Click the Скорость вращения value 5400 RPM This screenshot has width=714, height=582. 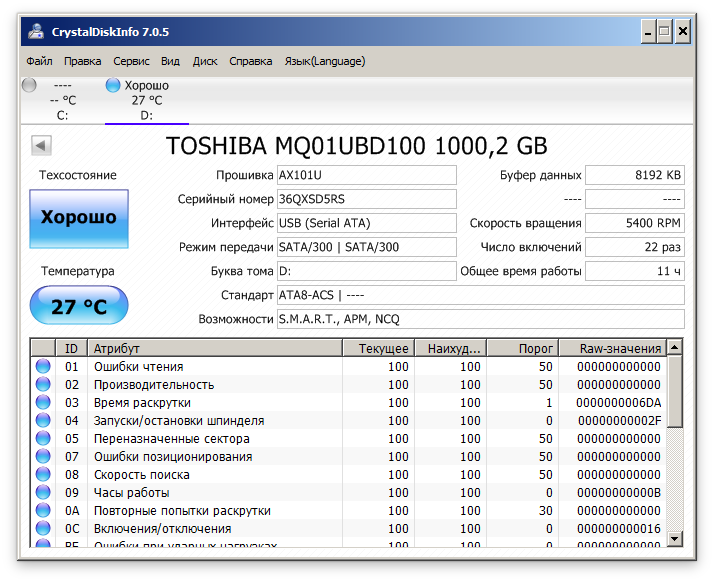click(x=635, y=223)
